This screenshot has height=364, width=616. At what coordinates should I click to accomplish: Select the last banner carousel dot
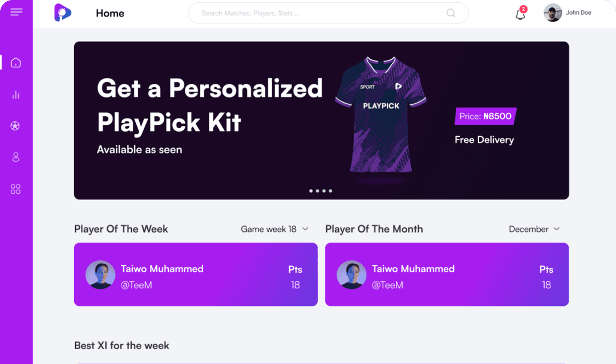[x=330, y=191]
